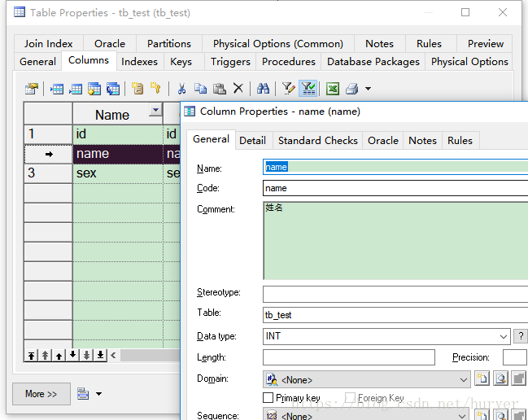Viewport: 528px width, 420px height.
Task: Select the General tab in Column Properties
Action: pos(212,139)
